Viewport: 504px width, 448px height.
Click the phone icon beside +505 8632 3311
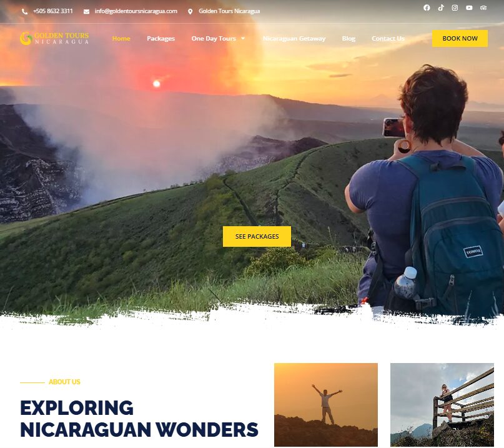coord(24,12)
